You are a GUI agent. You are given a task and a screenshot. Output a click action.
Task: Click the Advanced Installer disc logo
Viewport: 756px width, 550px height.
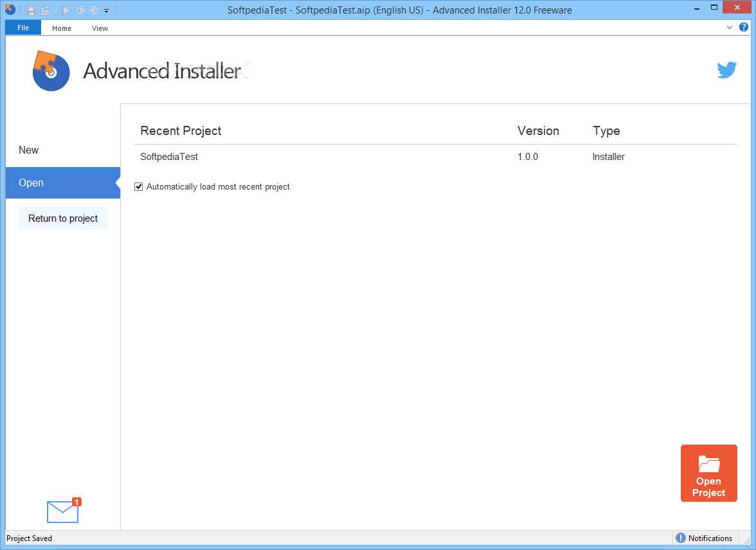click(x=51, y=71)
